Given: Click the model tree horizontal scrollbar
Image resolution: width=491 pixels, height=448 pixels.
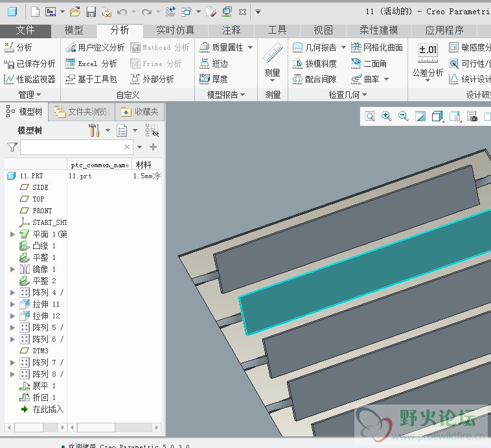Looking at the screenshot, I should [x=36, y=428].
